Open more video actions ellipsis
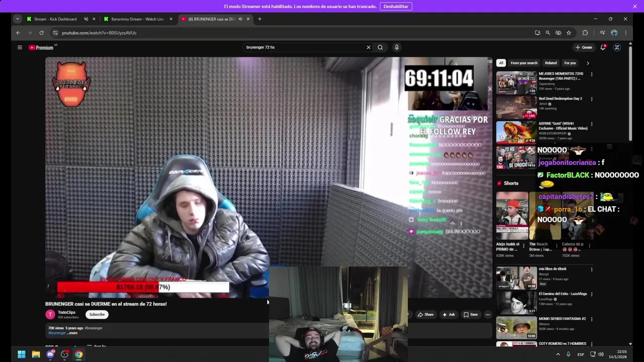 tap(488, 315)
